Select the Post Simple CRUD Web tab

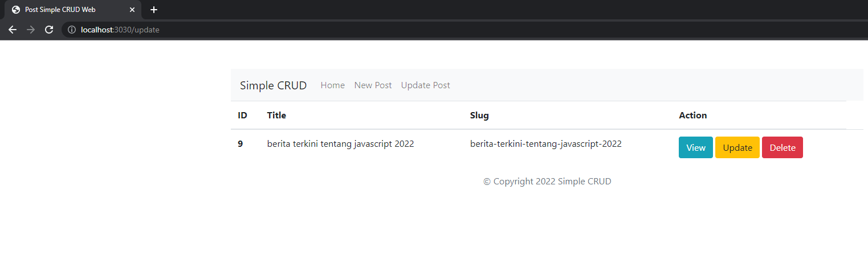coord(73,10)
